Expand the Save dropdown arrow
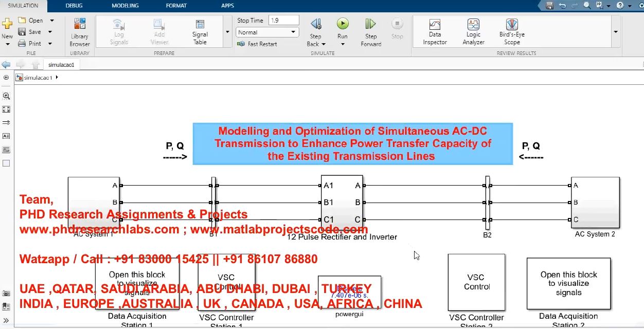 coord(50,32)
